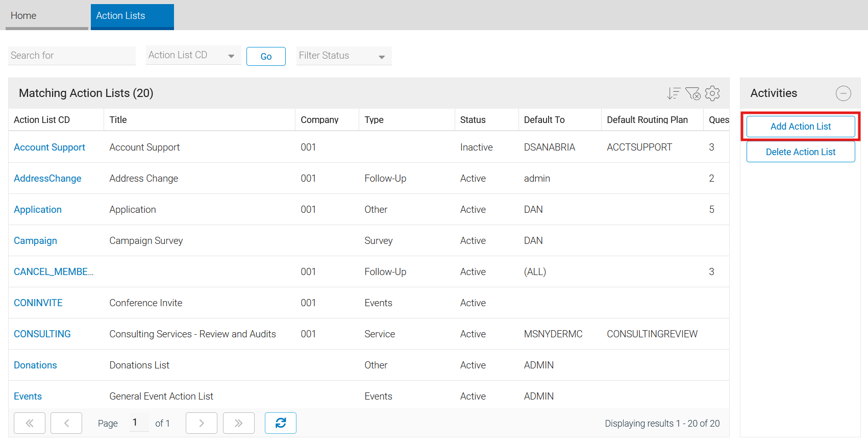Image resolution: width=868 pixels, height=446 pixels.
Task: Open the Events action list
Action: 28,397
